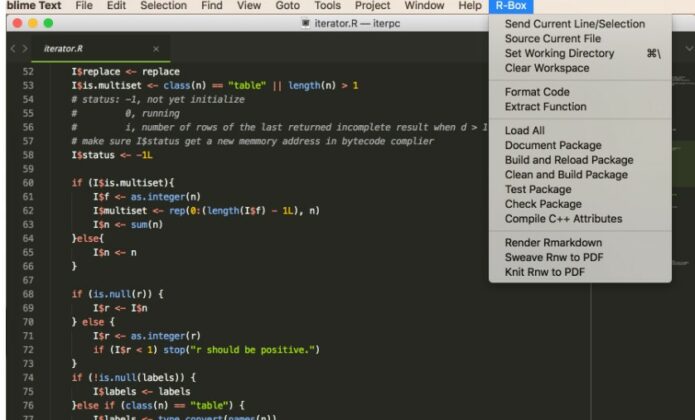This screenshot has width=695, height=420.
Task: Open the Project menu
Action: tap(372, 6)
